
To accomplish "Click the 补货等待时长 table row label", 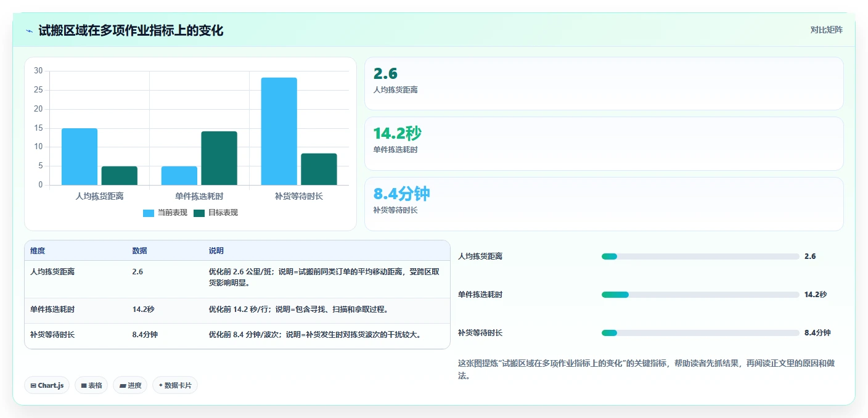I will pyautogui.click(x=52, y=335).
